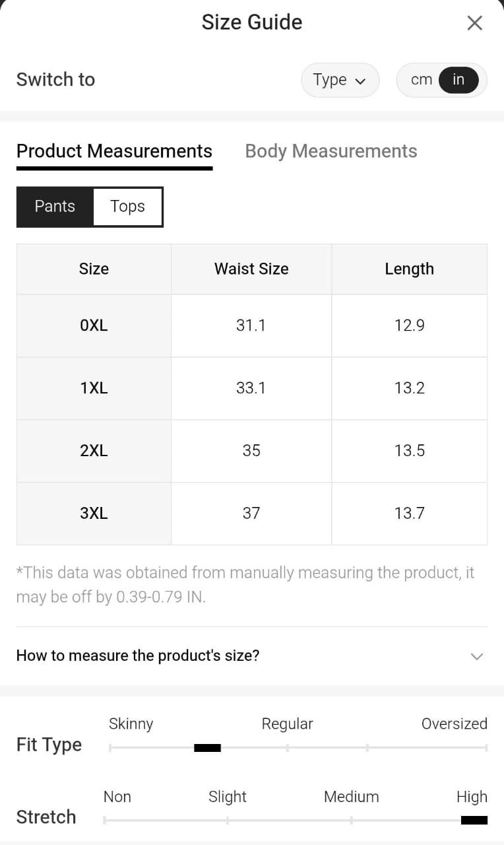This screenshot has height=845, width=504.
Task: Select the Product Measurements tab
Action: point(114,151)
